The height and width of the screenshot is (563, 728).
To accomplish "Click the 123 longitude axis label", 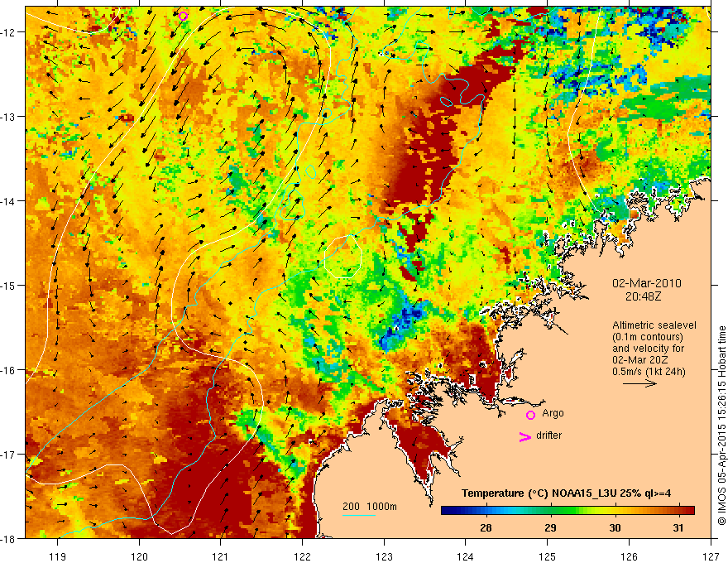I will pos(384,556).
